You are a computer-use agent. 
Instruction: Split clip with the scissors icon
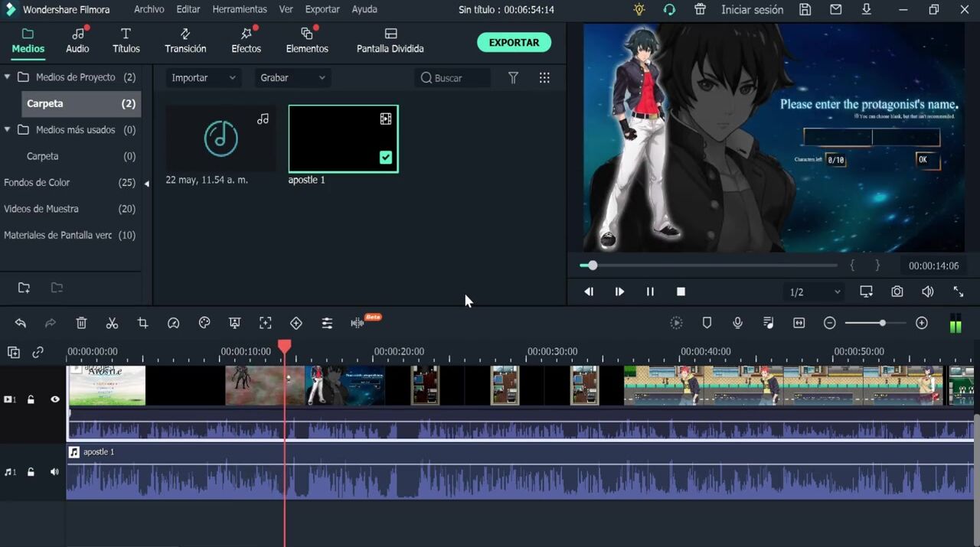(112, 324)
